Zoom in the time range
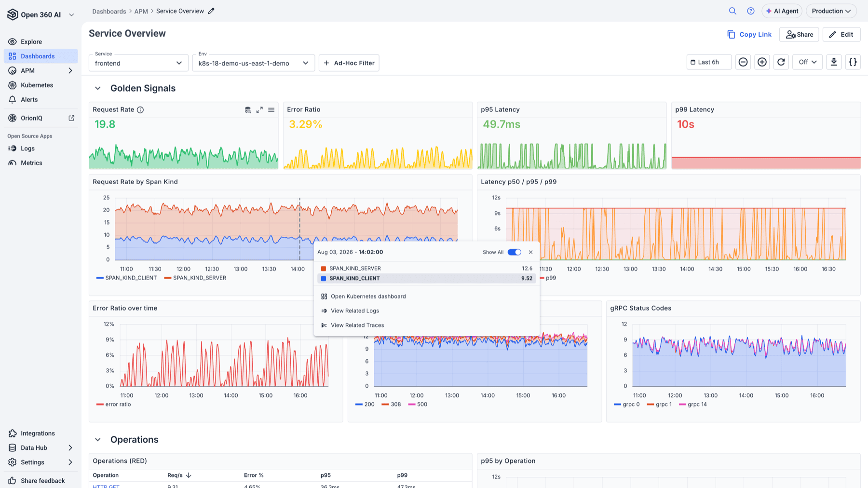 762,62
